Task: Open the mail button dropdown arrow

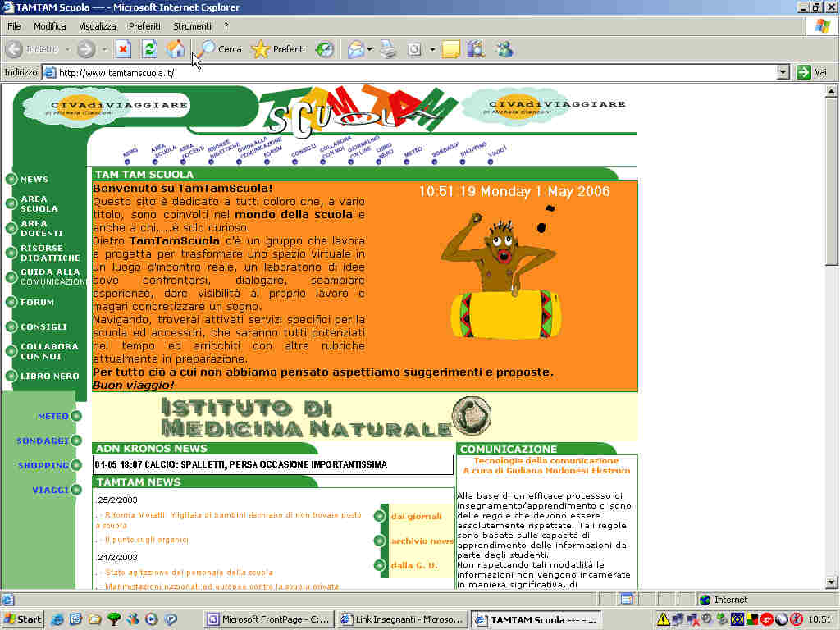Action: [370, 50]
